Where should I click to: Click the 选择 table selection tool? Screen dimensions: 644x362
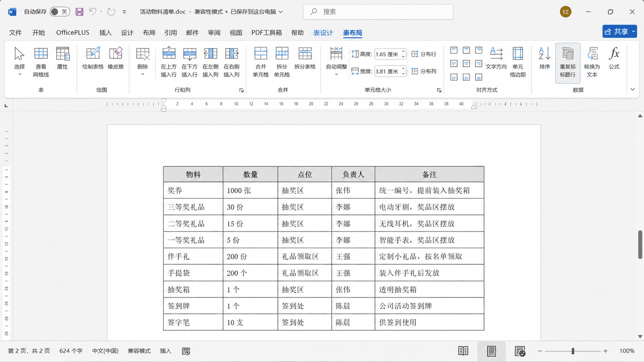[x=19, y=62]
